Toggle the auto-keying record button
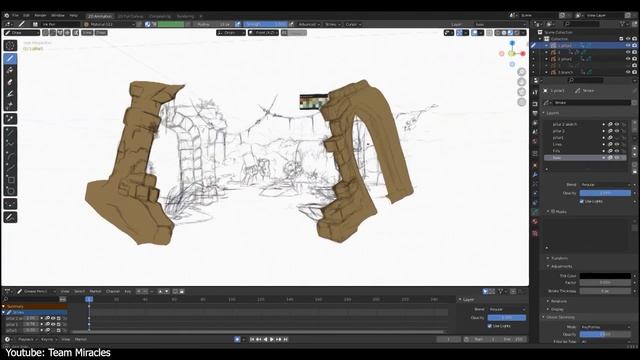Image resolution: width=640 pixels, height=360 pixels. (237, 339)
